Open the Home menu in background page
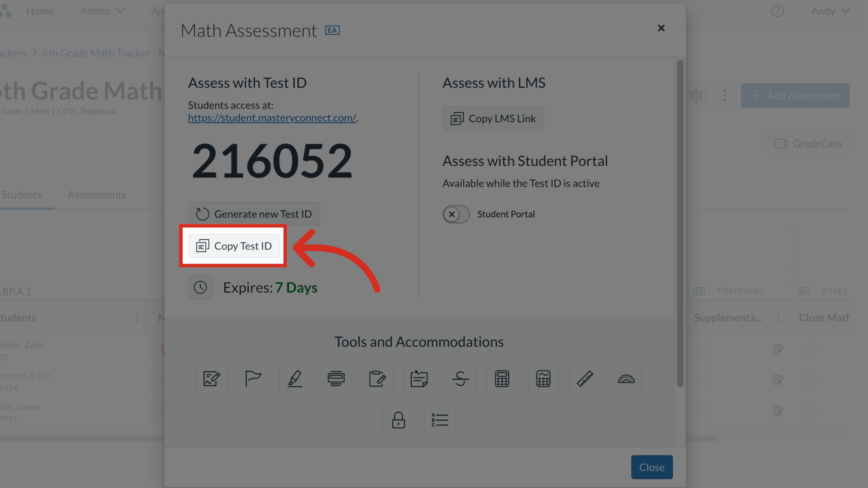Image resolution: width=868 pixels, height=488 pixels. tap(40, 11)
